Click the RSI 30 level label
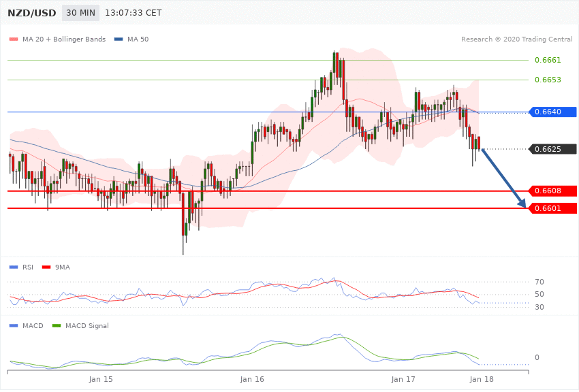The height and width of the screenshot is (392, 579). [x=539, y=307]
